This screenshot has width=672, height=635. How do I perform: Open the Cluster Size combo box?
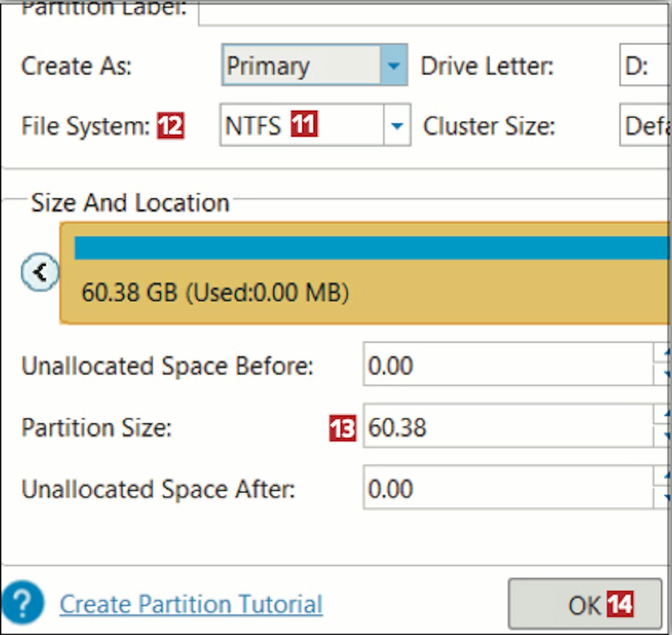(x=645, y=125)
